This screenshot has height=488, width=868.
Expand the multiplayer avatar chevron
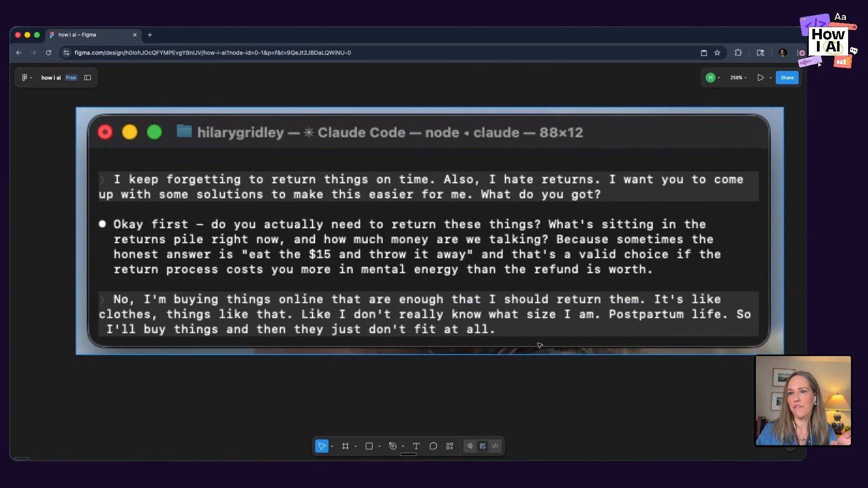[x=719, y=78]
